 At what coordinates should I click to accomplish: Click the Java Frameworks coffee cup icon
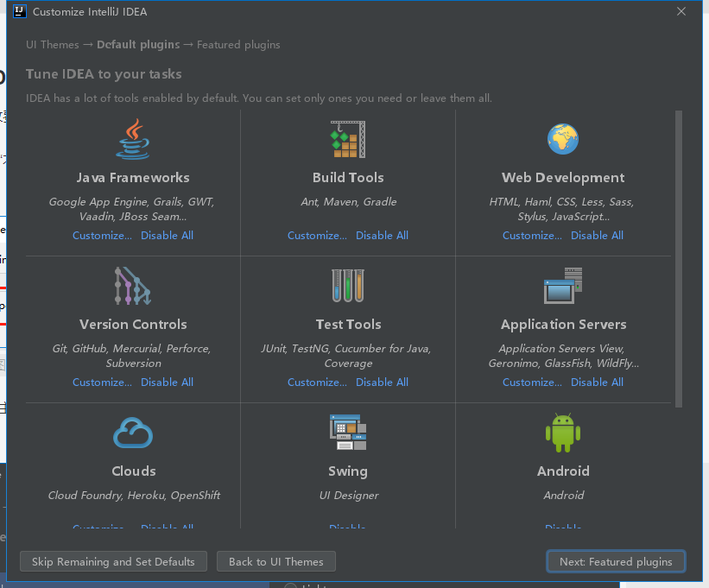pos(132,139)
